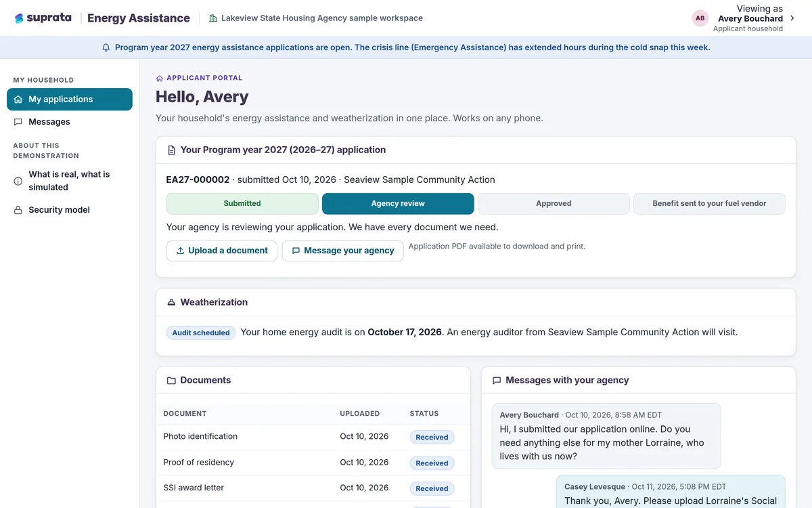Click the STATUS column header
This screenshot has height=508, width=812.
click(424, 413)
